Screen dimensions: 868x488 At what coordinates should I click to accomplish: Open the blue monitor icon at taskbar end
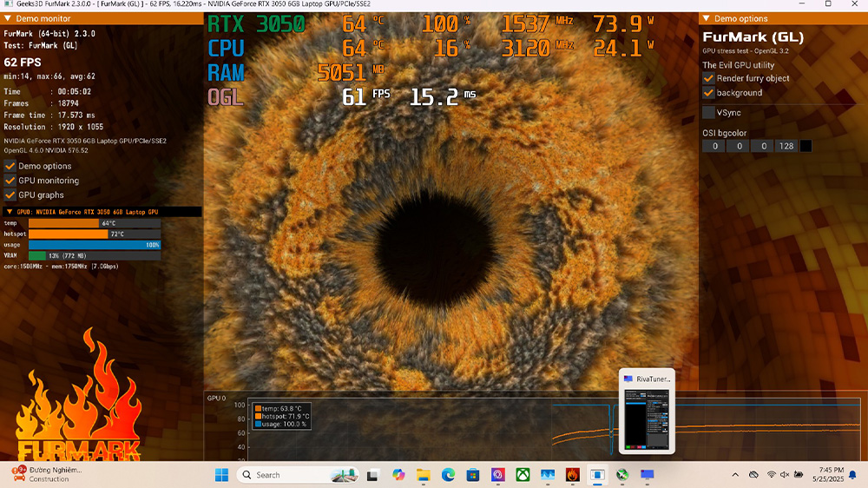click(648, 475)
